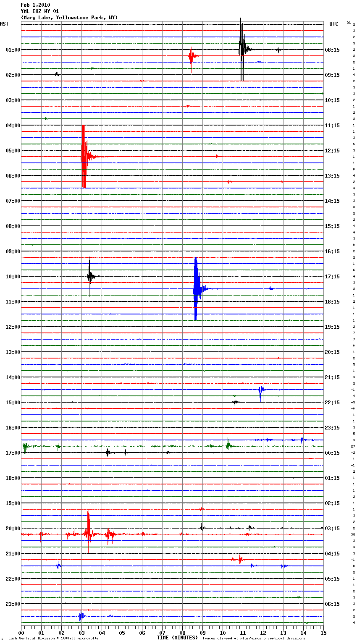Click the green burst near minute 10 before 17:00
This screenshot has height=644, width=357.
pos(228,446)
